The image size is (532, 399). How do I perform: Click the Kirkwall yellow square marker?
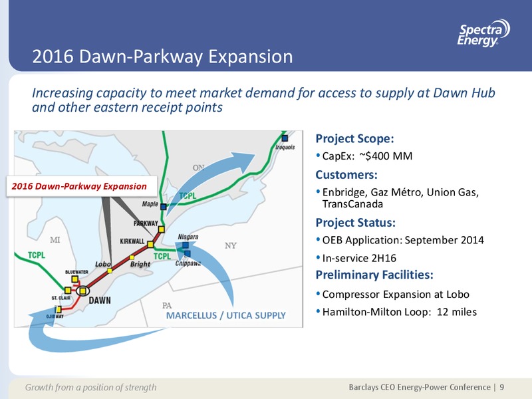[x=150, y=244]
